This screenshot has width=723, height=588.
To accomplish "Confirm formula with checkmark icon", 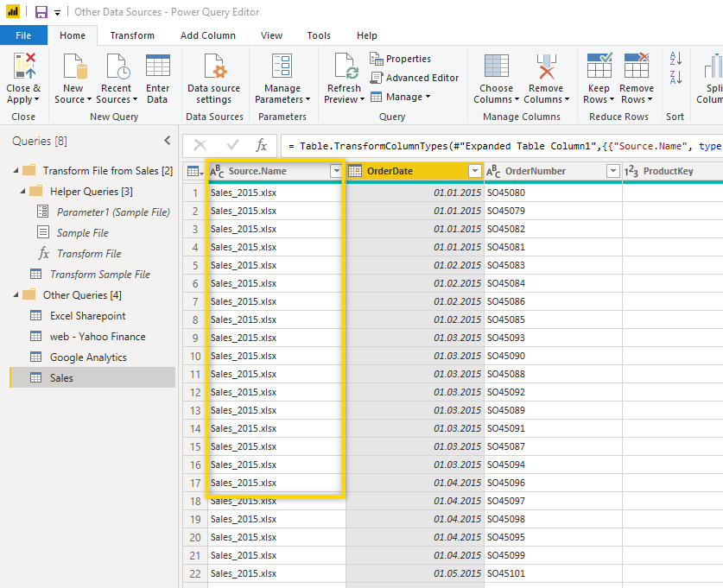I will [x=232, y=146].
